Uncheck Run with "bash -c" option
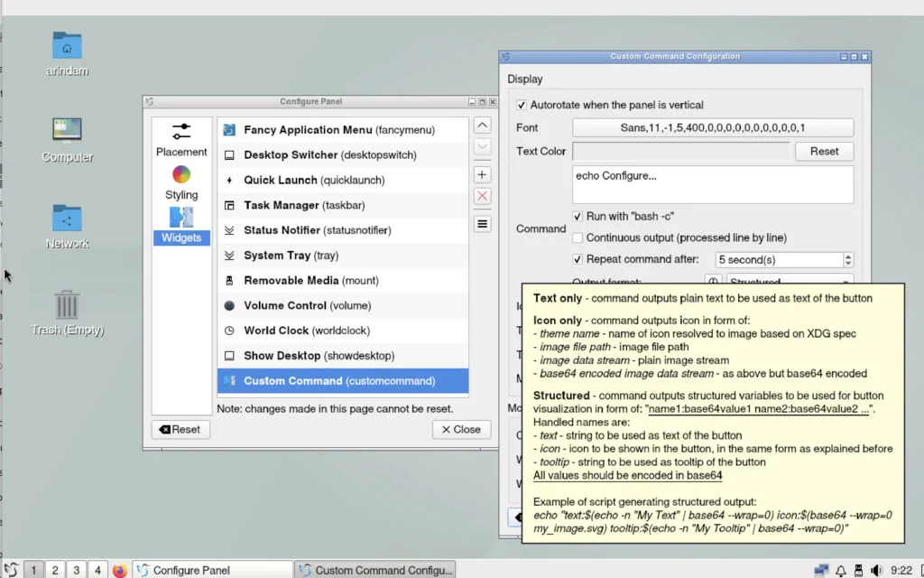Screen dimensions: 924x578 click(x=577, y=217)
